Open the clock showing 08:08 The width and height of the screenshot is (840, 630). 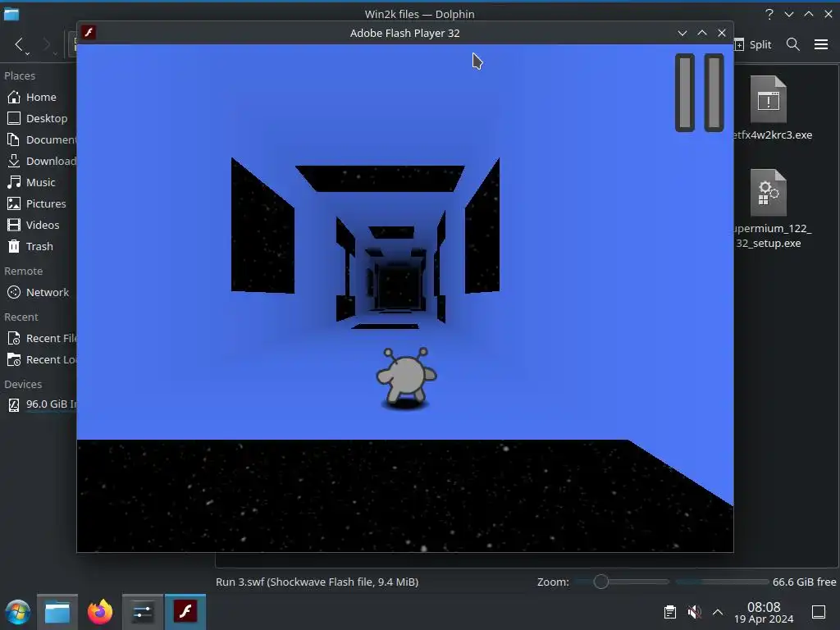[764, 612]
